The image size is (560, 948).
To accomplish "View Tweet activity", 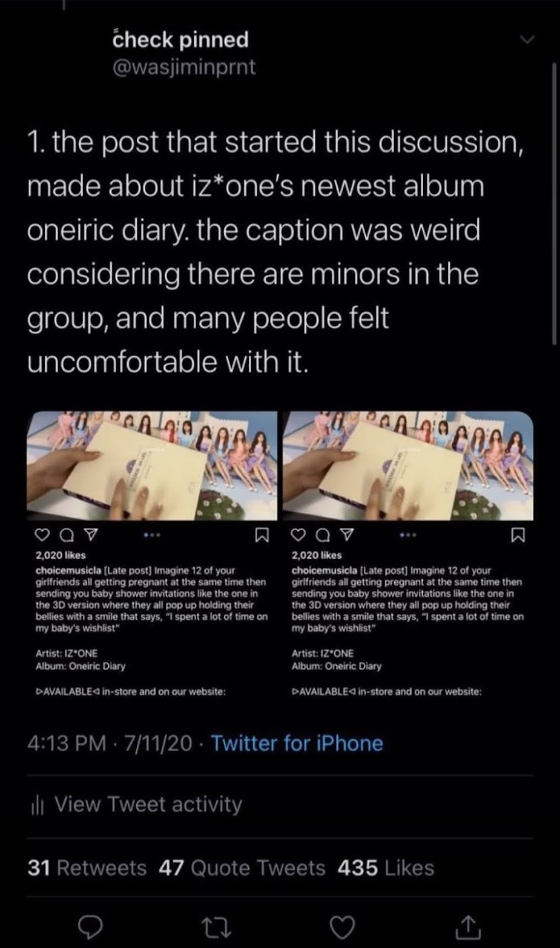I will [148, 805].
